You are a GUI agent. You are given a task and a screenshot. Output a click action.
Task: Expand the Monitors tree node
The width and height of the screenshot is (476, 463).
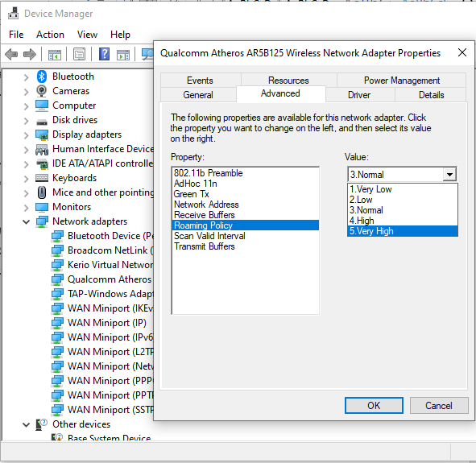tap(26, 208)
